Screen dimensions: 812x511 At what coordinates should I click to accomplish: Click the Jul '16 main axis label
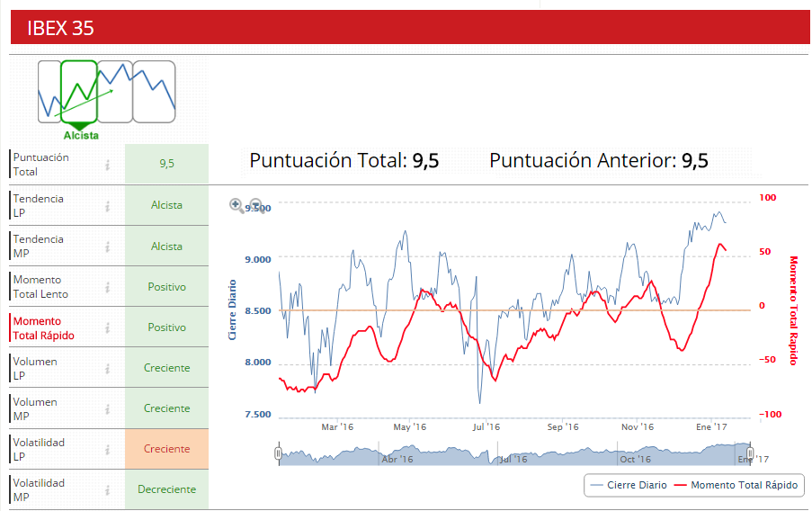[x=486, y=427]
